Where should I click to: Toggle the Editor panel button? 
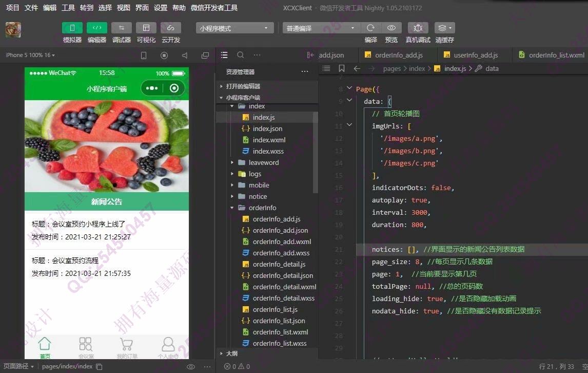tap(96, 28)
